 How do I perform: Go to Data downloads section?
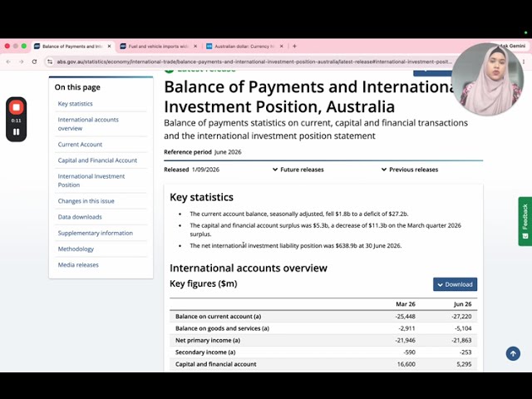80,217
